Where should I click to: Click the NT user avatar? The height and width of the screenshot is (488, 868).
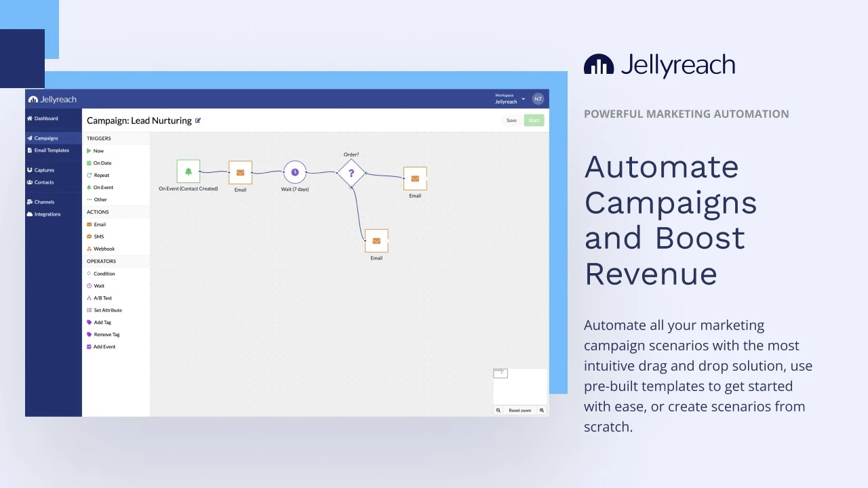(x=538, y=99)
